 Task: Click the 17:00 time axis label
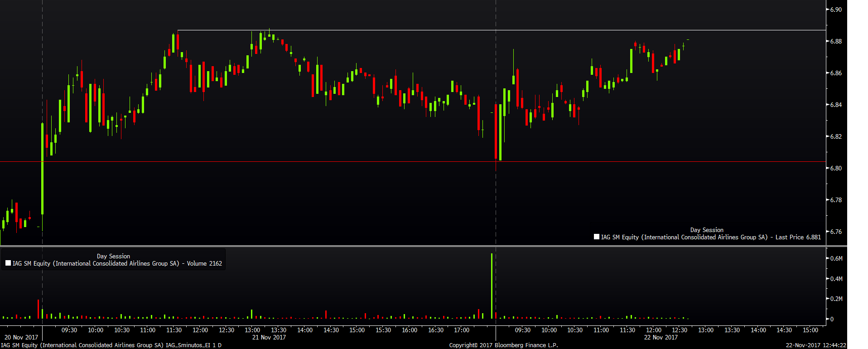coord(462,330)
